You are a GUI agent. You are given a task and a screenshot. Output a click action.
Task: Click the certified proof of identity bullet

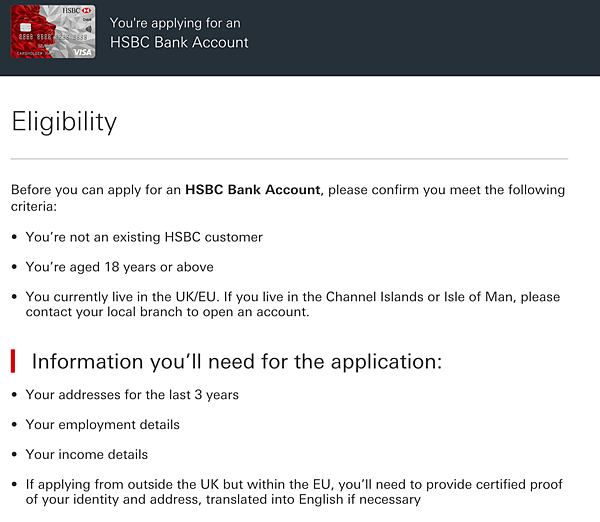click(x=294, y=492)
